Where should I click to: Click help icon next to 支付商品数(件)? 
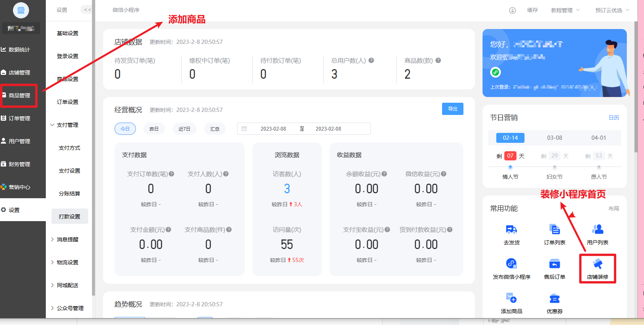(x=229, y=230)
